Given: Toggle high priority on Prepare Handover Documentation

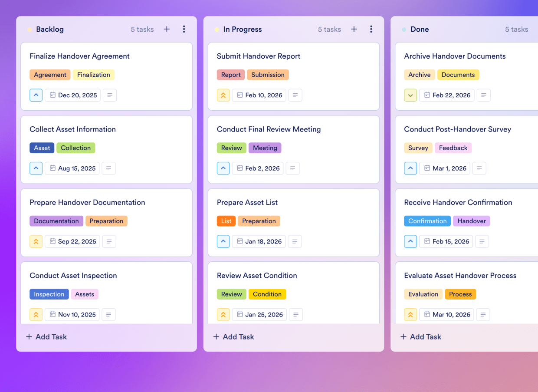Looking at the screenshot, I should click(x=36, y=241).
